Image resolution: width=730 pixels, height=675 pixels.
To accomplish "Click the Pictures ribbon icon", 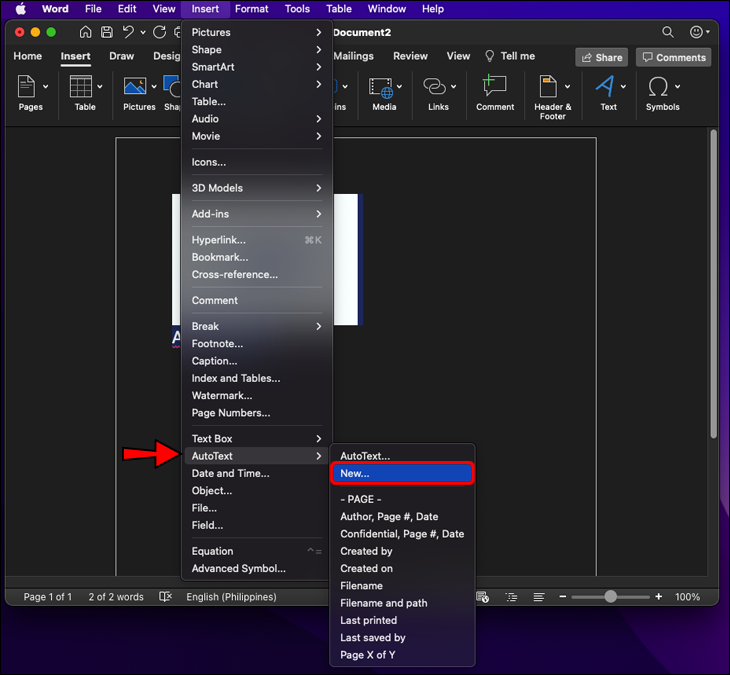I will click(135, 87).
